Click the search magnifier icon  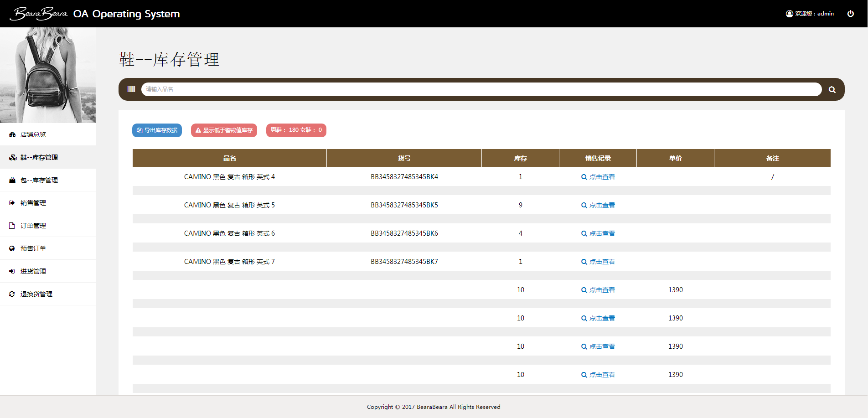832,90
